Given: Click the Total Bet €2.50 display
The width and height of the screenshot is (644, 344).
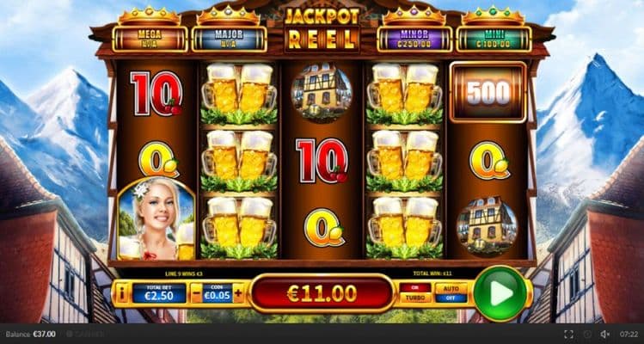Looking at the screenshot, I should tap(159, 293).
